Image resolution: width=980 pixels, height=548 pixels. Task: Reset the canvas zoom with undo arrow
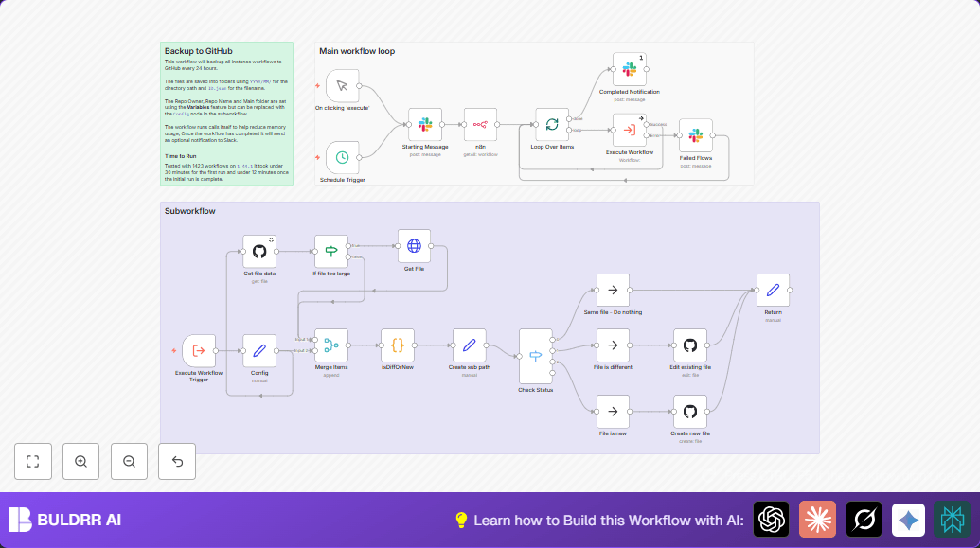tap(177, 461)
